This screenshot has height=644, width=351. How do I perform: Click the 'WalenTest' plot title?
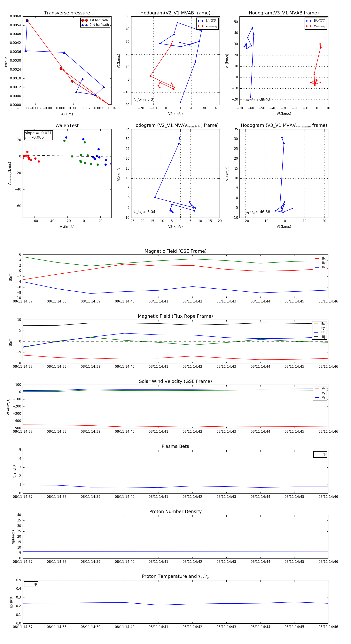(x=67, y=125)
